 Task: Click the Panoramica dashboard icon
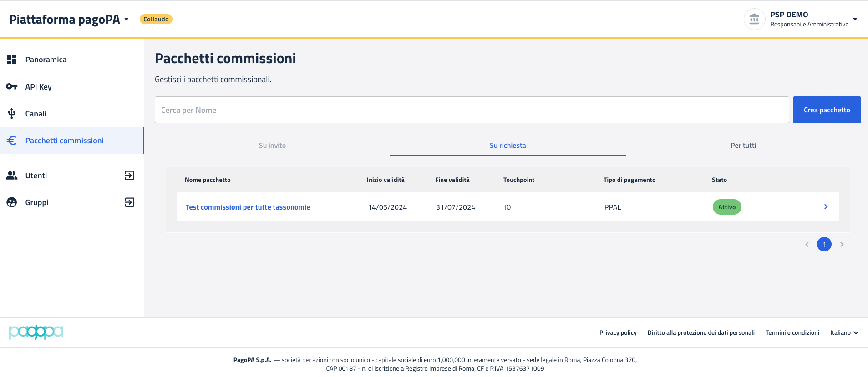[12, 60]
